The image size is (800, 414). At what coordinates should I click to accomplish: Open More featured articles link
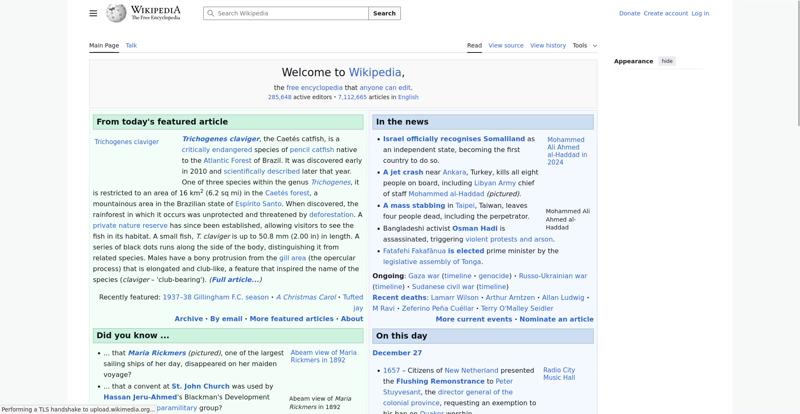[x=291, y=319]
